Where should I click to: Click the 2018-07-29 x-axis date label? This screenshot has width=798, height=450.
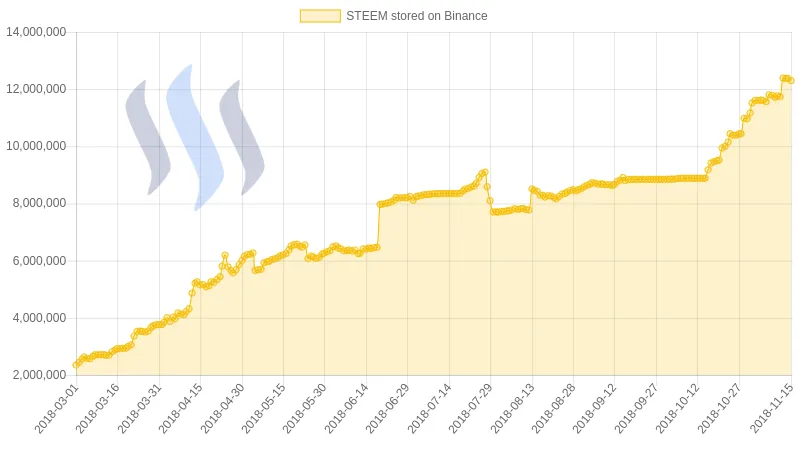click(x=470, y=408)
